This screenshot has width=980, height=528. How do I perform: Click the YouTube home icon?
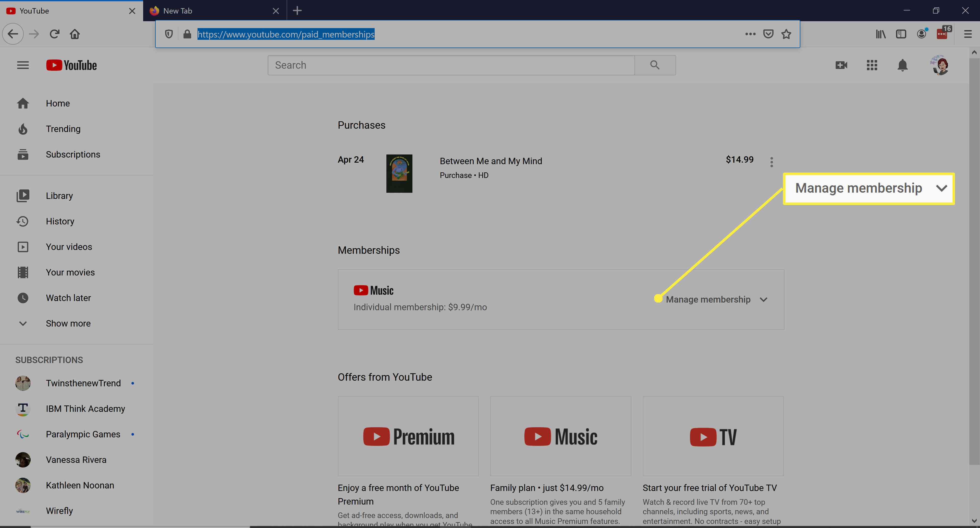22,103
